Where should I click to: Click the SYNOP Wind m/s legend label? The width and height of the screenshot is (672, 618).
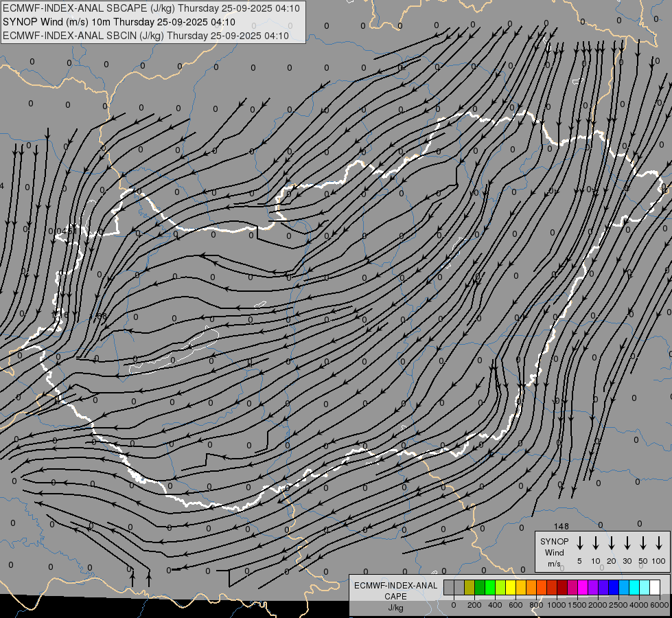point(555,552)
